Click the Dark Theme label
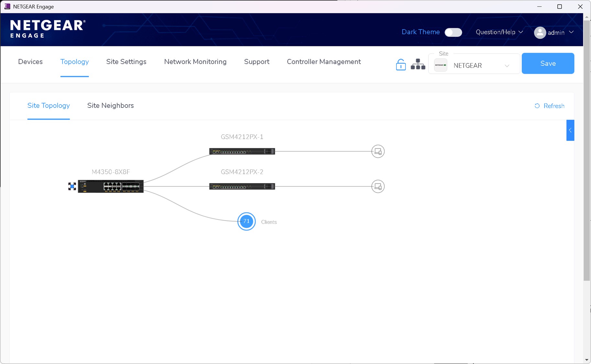Image resolution: width=591 pixels, height=364 pixels. 421,32
